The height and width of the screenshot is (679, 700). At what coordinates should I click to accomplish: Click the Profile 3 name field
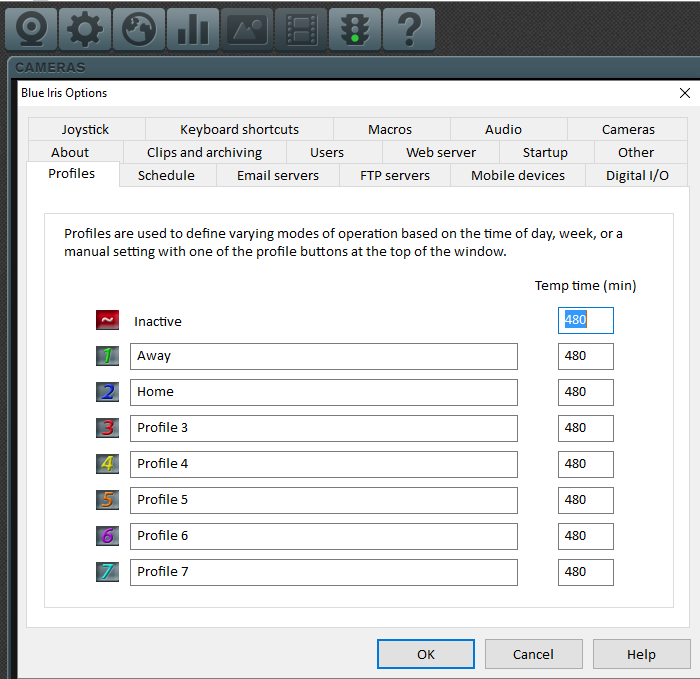click(324, 428)
